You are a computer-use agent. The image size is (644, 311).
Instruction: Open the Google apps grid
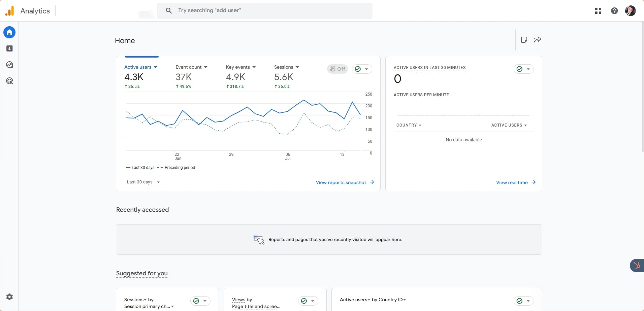tap(598, 11)
